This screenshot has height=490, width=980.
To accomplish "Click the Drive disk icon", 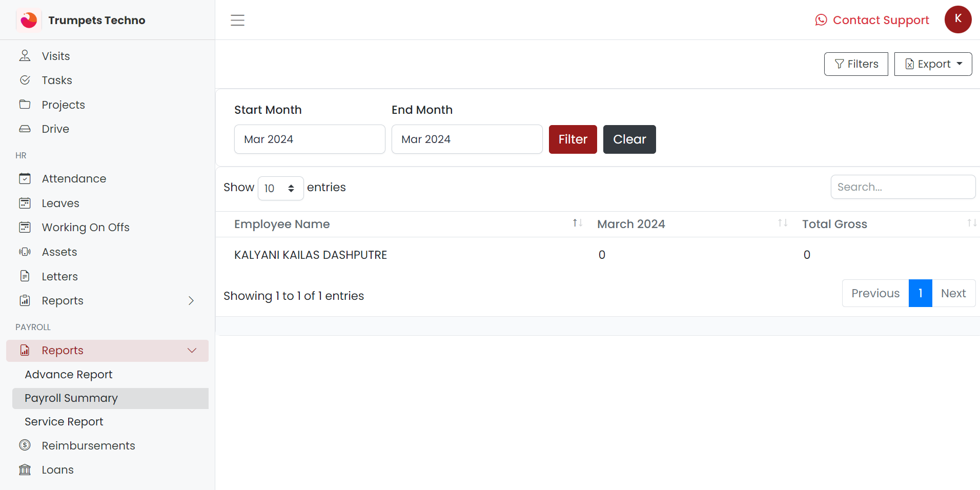I will (x=25, y=129).
